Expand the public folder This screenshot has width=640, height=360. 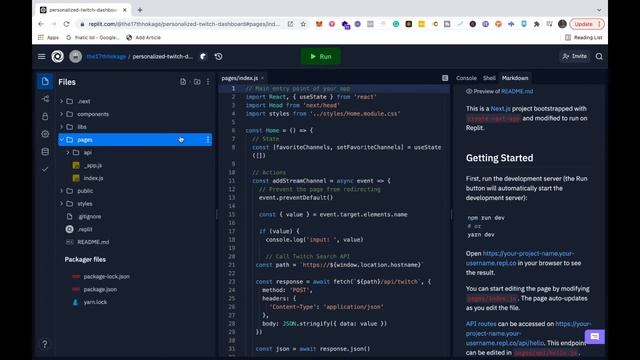62,191
